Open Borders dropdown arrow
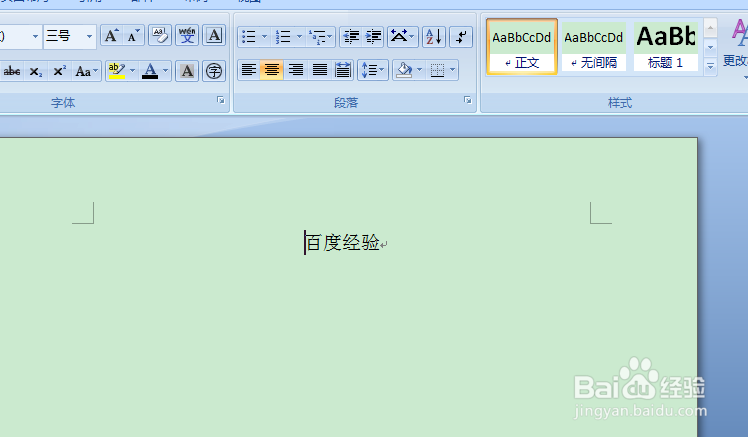 [x=453, y=71]
